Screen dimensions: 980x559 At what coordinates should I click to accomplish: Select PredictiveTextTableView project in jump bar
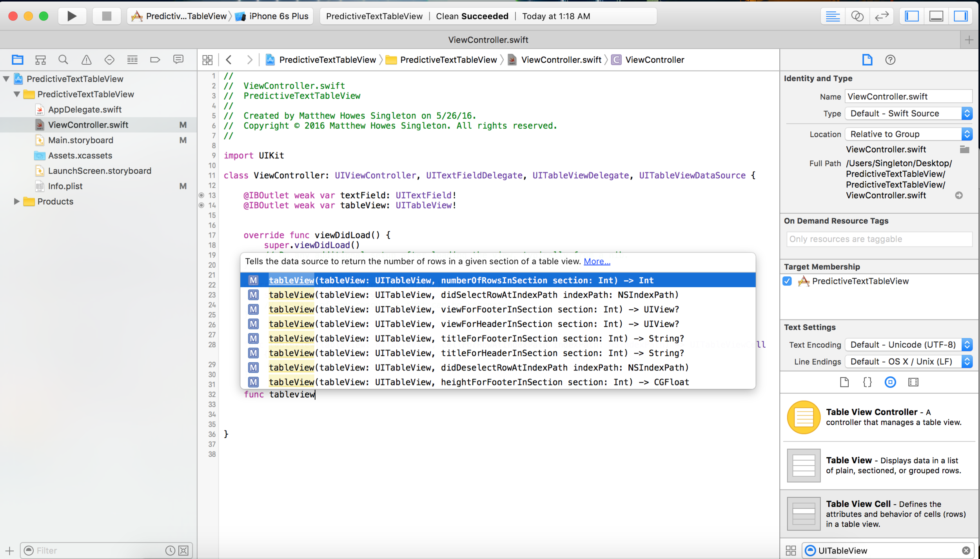321,60
